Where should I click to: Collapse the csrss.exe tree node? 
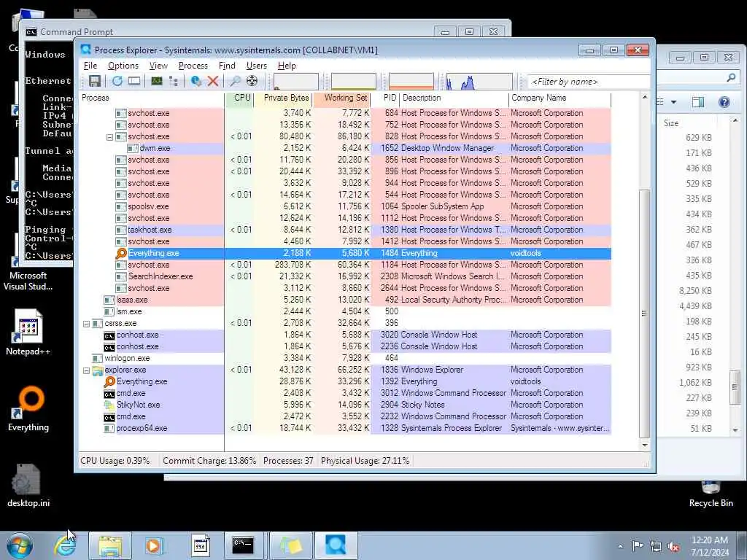(x=86, y=324)
